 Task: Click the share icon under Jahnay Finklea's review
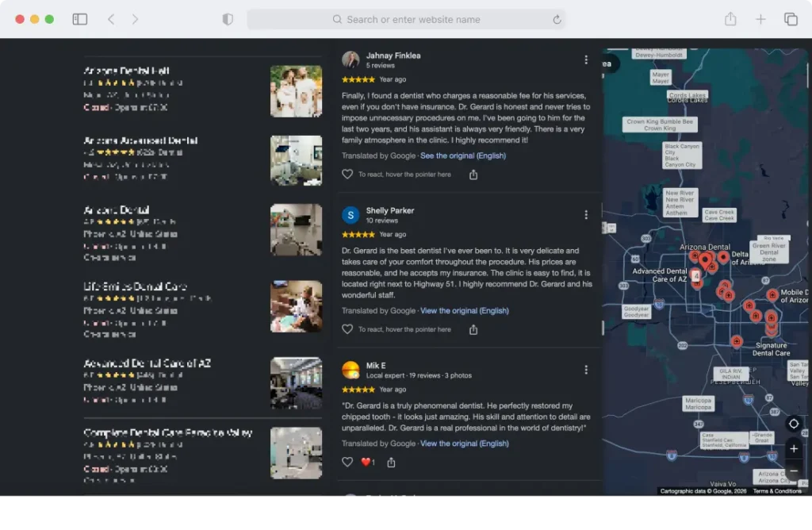pos(473,175)
